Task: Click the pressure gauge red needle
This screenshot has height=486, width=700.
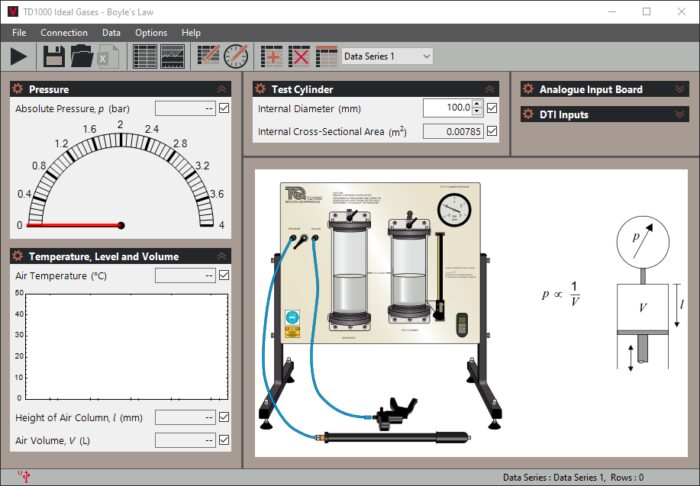Action: point(75,225)
